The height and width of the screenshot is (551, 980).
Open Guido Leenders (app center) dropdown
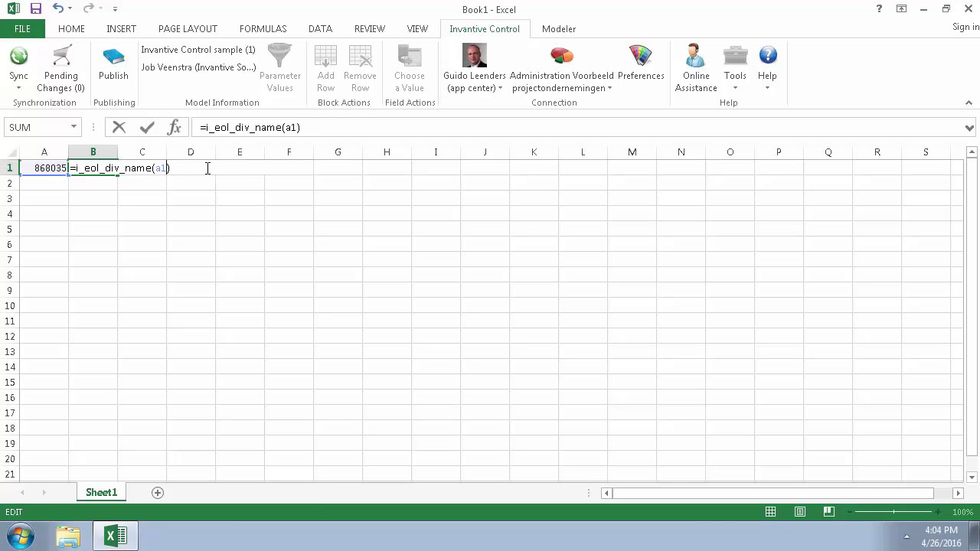point(501,88)
